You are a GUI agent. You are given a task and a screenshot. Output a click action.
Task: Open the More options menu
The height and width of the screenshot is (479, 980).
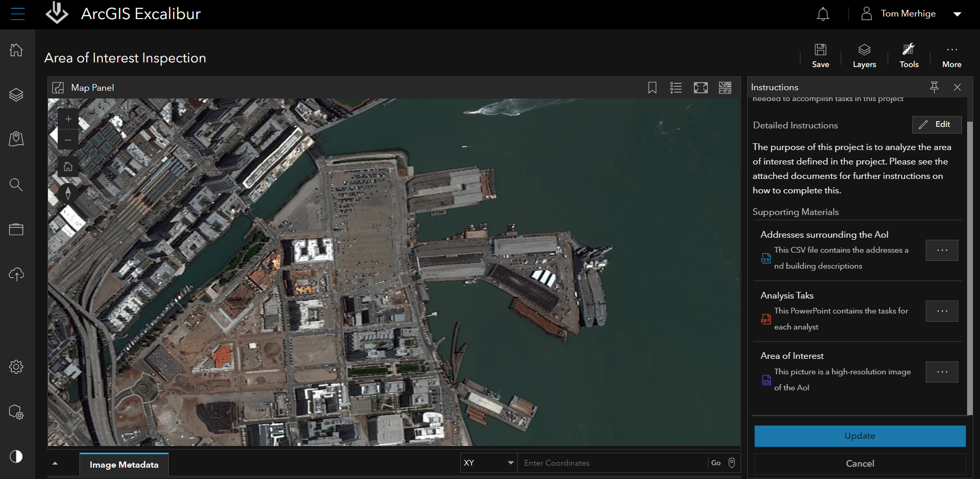pos(952,56)
